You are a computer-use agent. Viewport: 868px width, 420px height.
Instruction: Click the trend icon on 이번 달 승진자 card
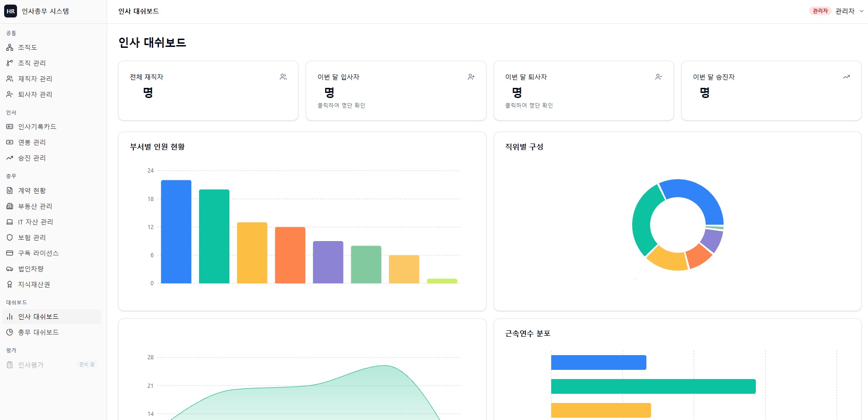point(846,77)
